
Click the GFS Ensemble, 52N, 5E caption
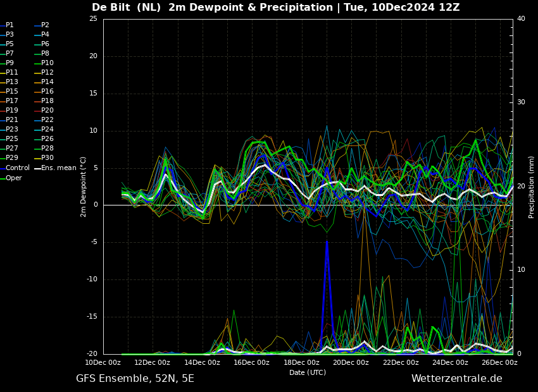click(x=135, y=379)
